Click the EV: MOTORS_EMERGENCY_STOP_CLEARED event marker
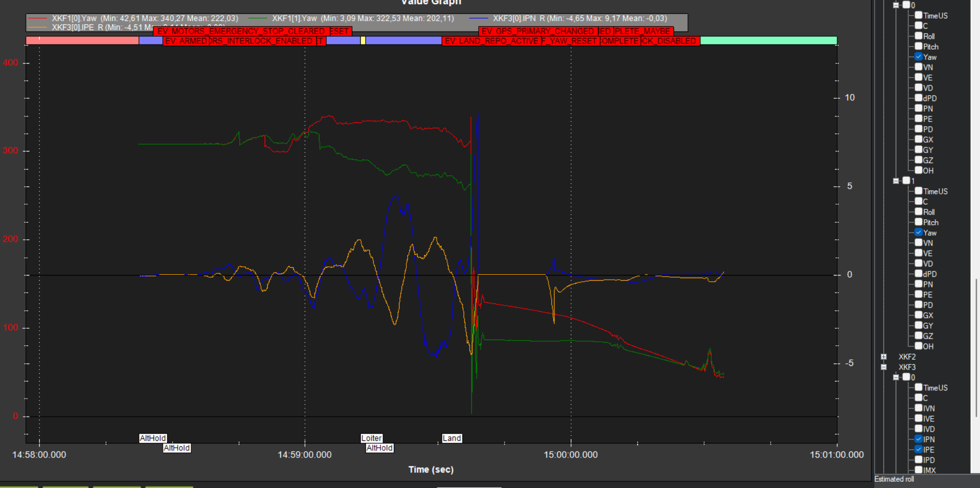 (241, 31)
